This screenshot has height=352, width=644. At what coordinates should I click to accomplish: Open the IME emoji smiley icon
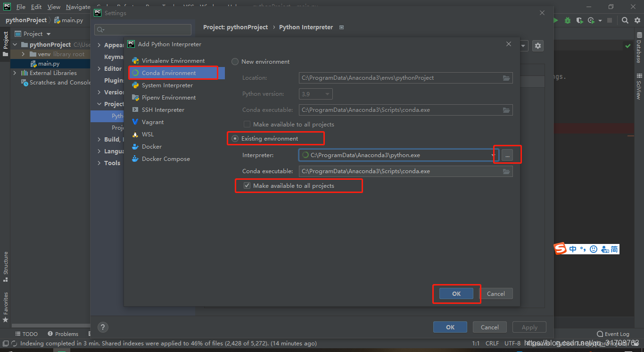(x=594, y=249)
